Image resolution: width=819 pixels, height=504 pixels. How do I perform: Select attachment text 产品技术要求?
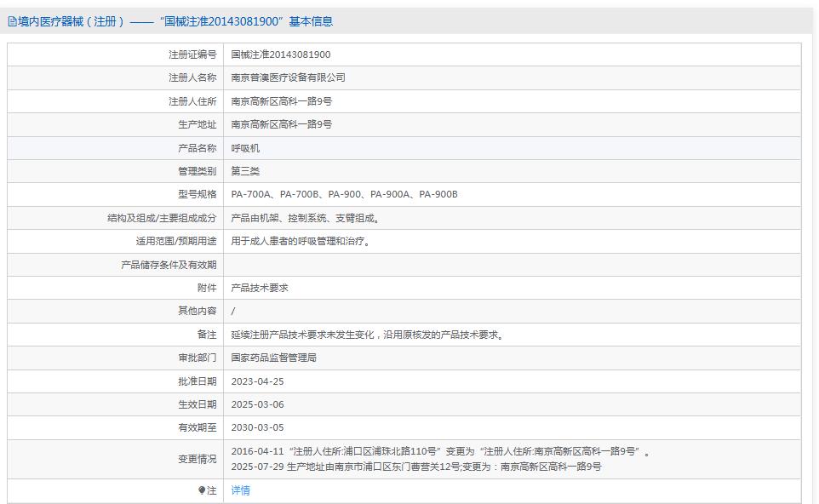[260, 288]
